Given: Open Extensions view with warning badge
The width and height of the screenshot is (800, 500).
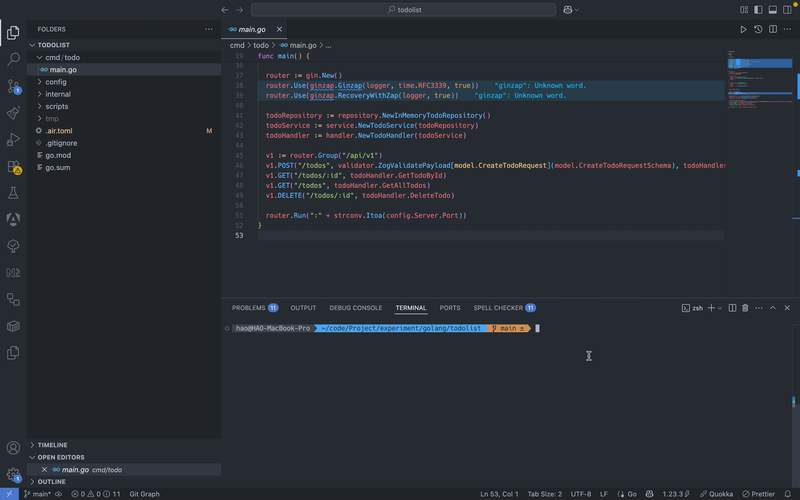Looking at the screenshot, I should (13, 166).
